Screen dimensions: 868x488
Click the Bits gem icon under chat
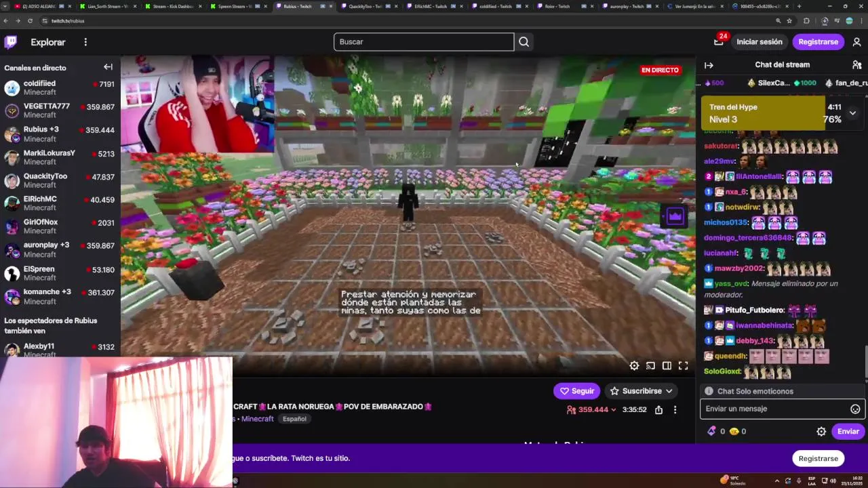point(711,431)
